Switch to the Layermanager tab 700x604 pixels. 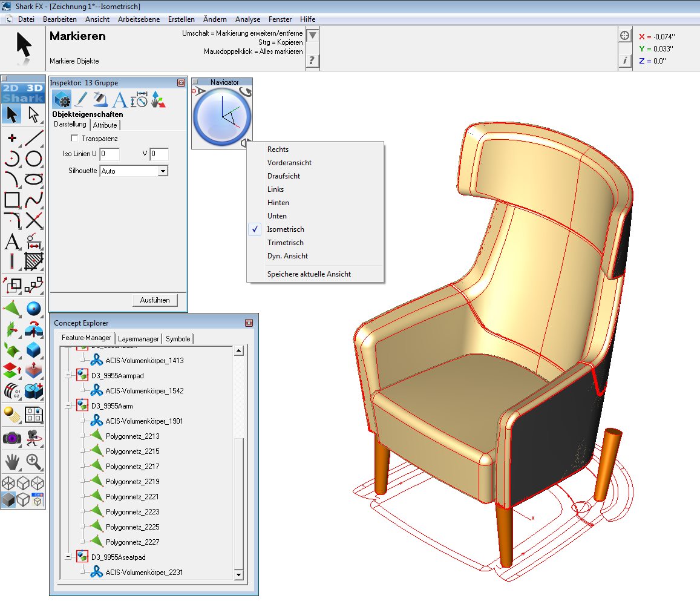(x=139, y=339)
